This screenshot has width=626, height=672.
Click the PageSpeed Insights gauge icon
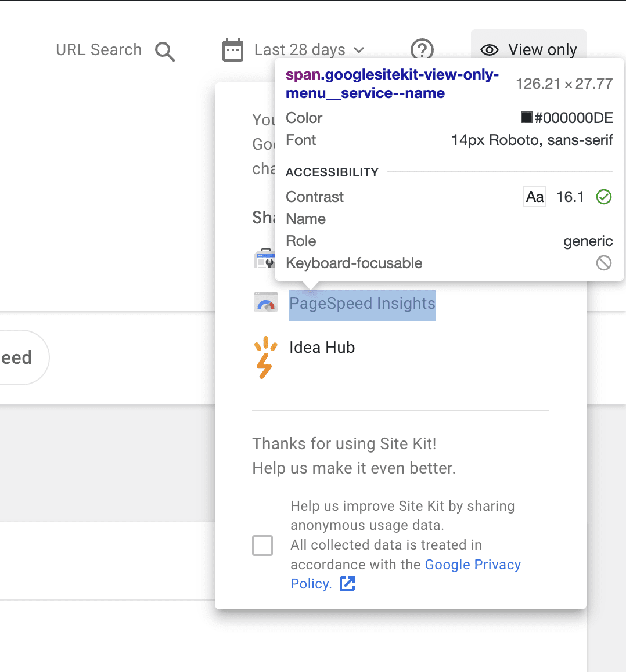[x=266, y=302]
